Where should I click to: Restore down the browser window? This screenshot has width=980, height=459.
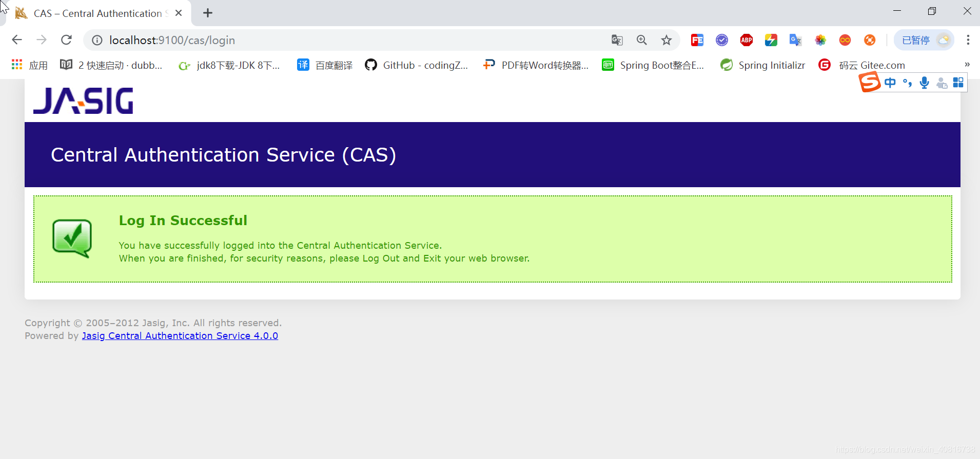coord(932,11)
